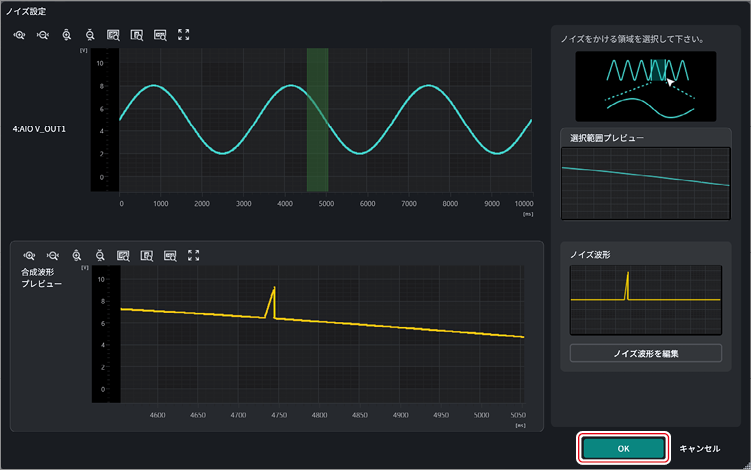Image resolution: width=751 pixels, height=470 pixels.
Task: Click the 4750 tick on preview axis
Action: (x=279, y=415)
